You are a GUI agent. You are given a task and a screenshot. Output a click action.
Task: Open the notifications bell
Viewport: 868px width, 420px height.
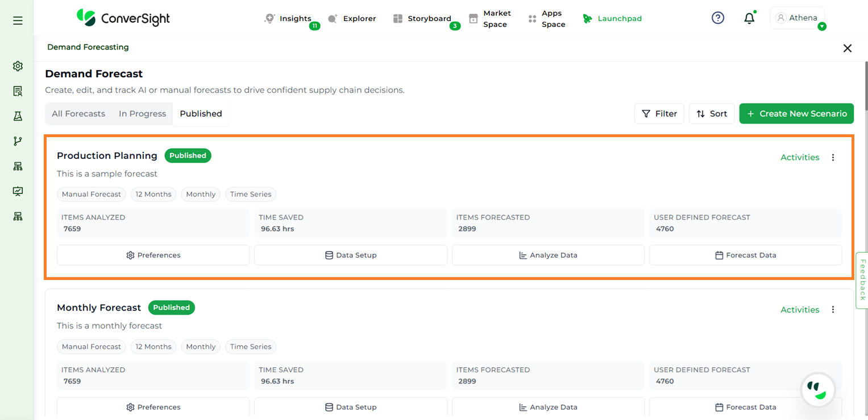pos(749,18)
